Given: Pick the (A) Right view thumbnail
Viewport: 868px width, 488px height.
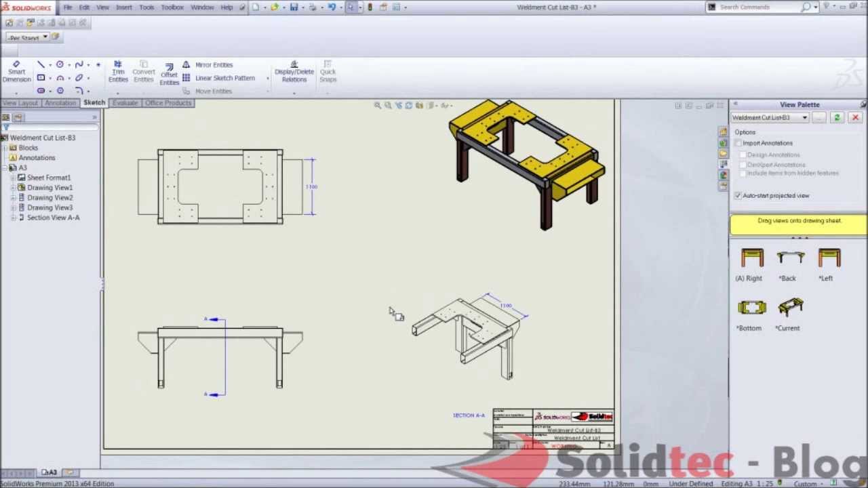Looking at the screenshot, I should [x=751, y=258].
